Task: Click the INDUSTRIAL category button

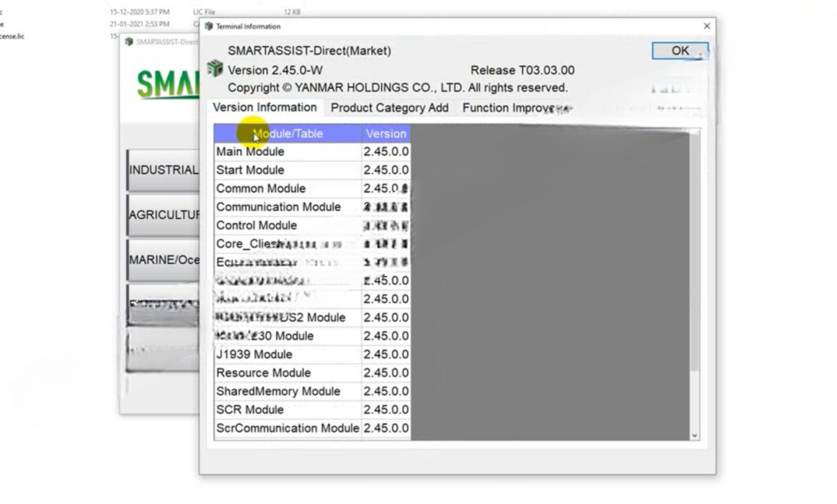Action: (x=163, y=171)
